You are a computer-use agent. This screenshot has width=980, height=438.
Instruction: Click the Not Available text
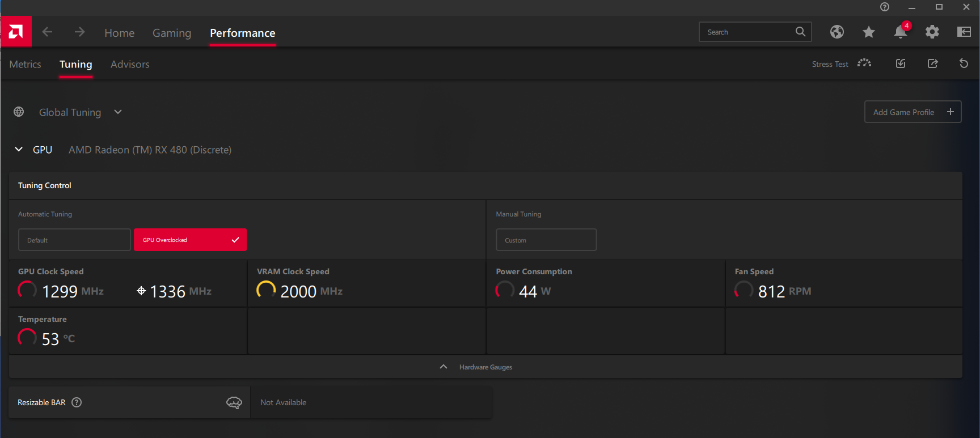tap(283, 402)
